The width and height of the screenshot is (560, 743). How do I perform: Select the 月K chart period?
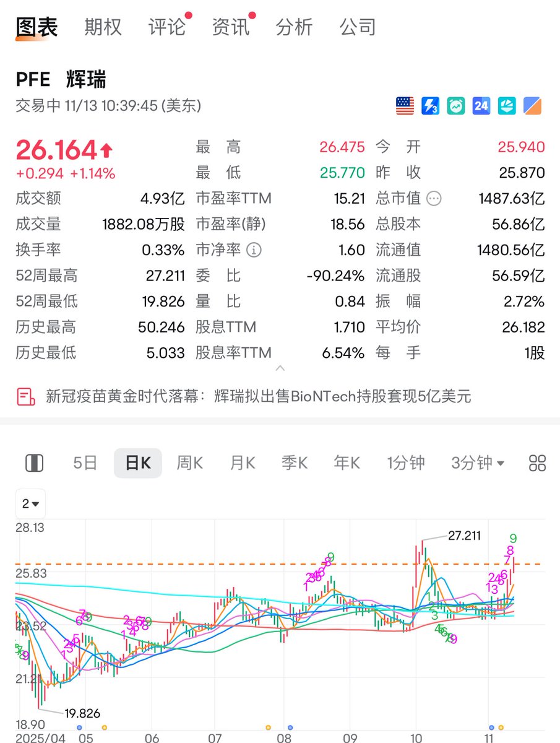point(243,463)
